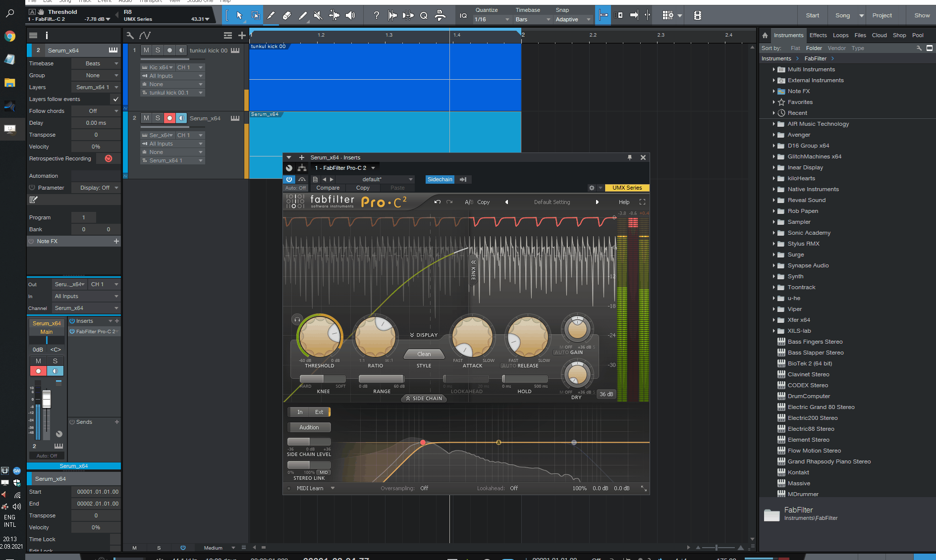Select the Mute tool with crossed speaker
The image size is (936, 560).
click(319, 15)
